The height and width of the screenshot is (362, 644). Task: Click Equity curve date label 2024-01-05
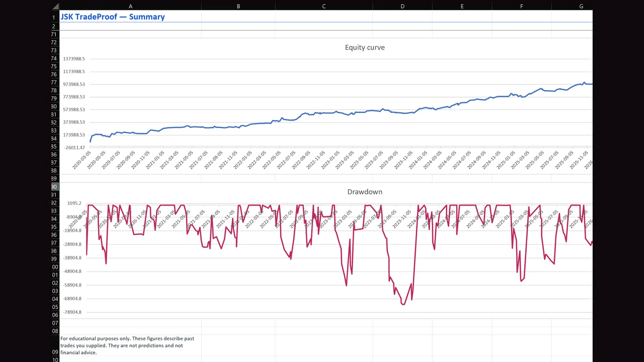tap(417, 160)
